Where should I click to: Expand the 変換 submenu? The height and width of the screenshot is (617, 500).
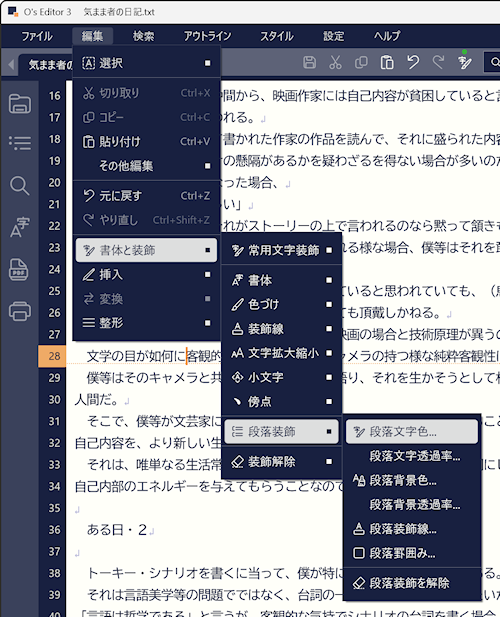tap(146, 299)
